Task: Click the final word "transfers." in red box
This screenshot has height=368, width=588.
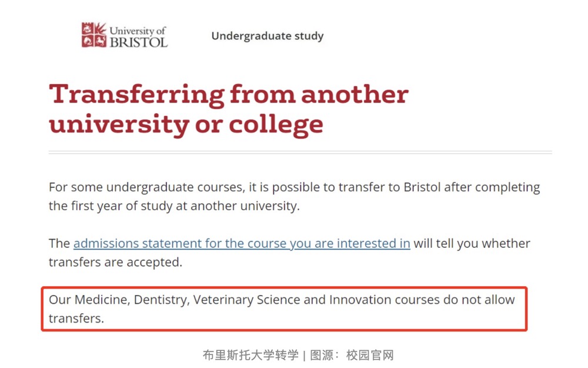Action: [x=76, y=319]
